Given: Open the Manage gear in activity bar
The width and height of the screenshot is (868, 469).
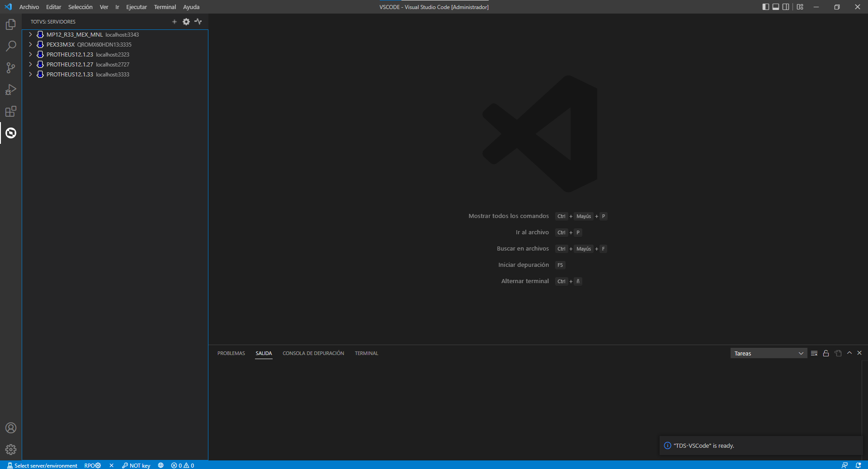Looking at the screenshot, I should tap(11, 450).
